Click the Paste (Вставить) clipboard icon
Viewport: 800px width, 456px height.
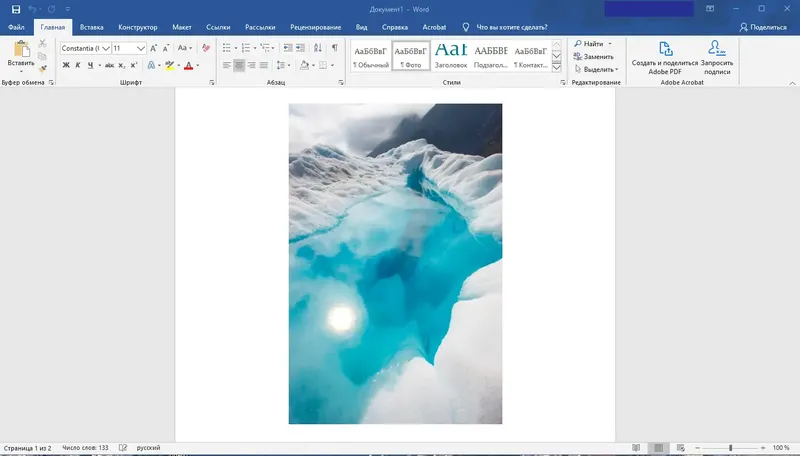coord(21,49)
